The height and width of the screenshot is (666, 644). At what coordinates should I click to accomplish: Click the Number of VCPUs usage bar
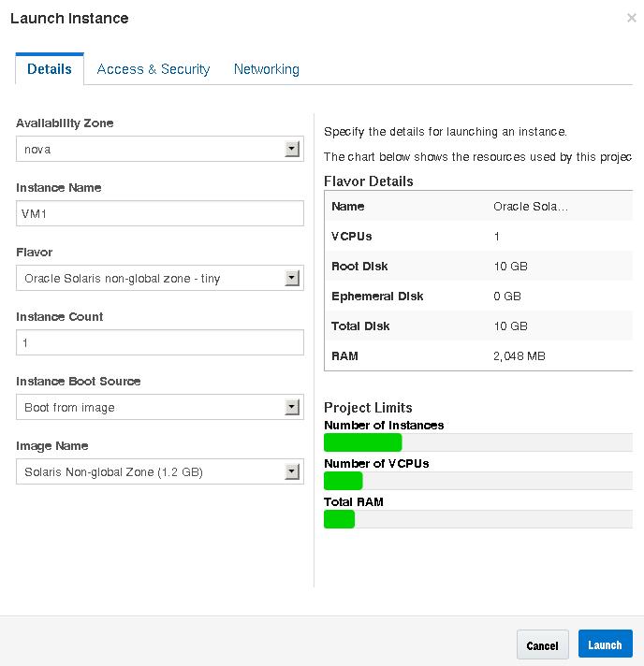(x=477, y=481)
